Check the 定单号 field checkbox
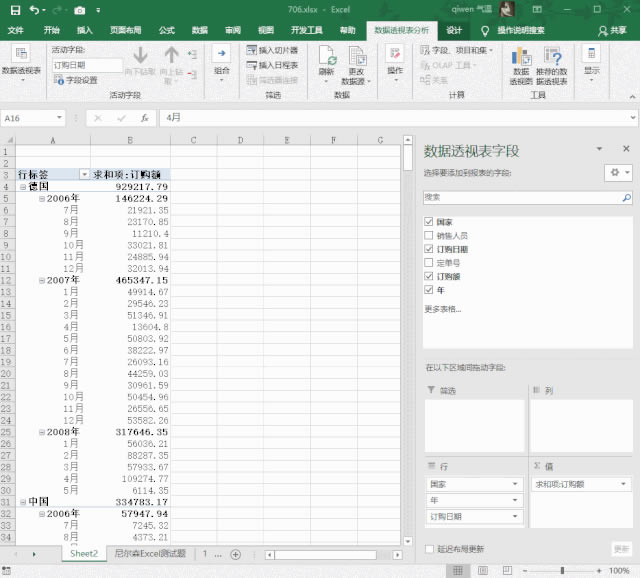This screenshot has height=578, width=640. click(429, 262)
